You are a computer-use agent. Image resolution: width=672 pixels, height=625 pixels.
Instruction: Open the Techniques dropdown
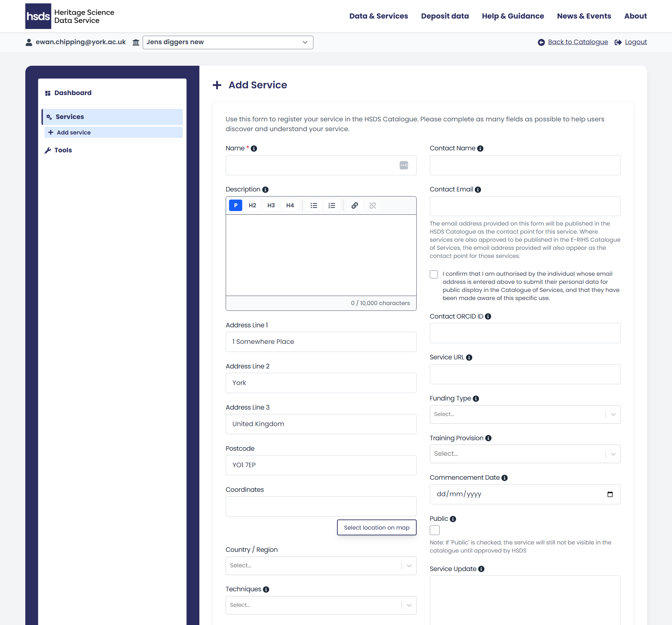click(321, 605)
